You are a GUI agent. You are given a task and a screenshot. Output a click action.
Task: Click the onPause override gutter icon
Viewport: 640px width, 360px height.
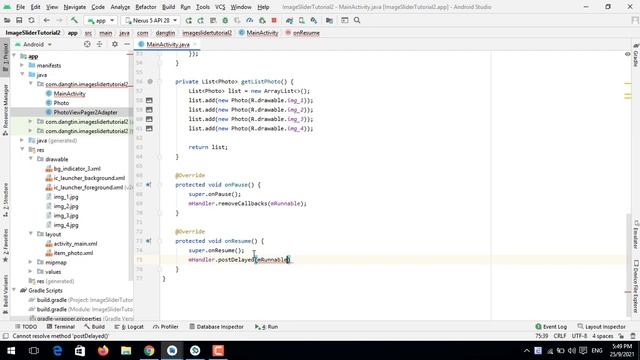(149, 185)
